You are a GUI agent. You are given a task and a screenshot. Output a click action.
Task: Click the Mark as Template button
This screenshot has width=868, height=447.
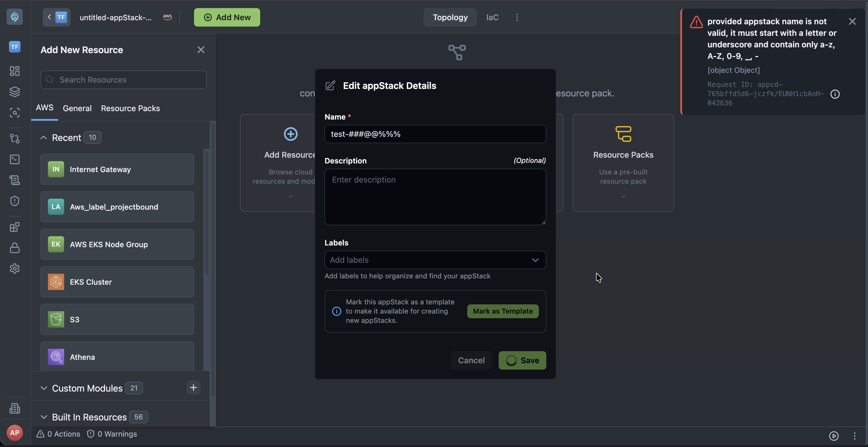[x=503, y=311]
